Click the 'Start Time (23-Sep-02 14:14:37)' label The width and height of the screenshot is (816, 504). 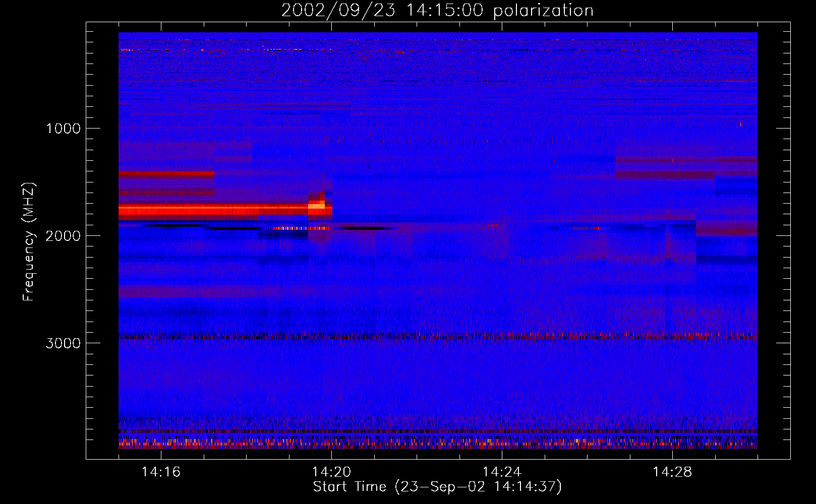click(x=437, y=487)
